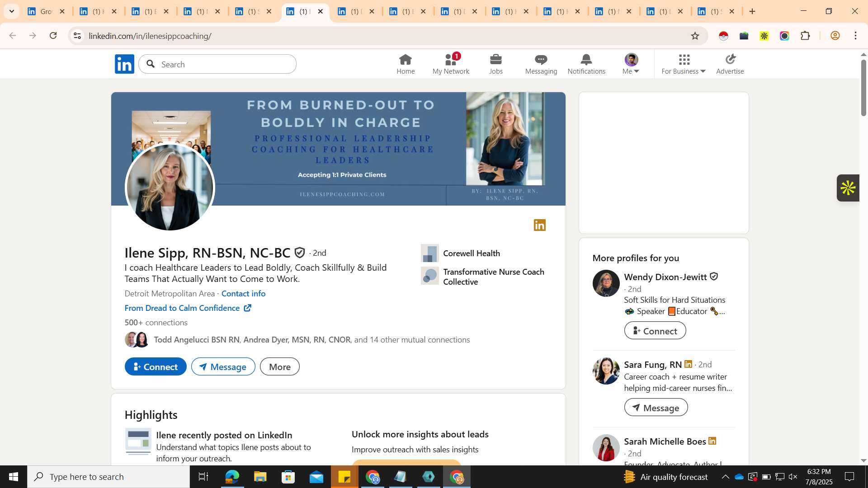
Task: Open the More actions menu on profile
Action: click(x=279, y=366)
